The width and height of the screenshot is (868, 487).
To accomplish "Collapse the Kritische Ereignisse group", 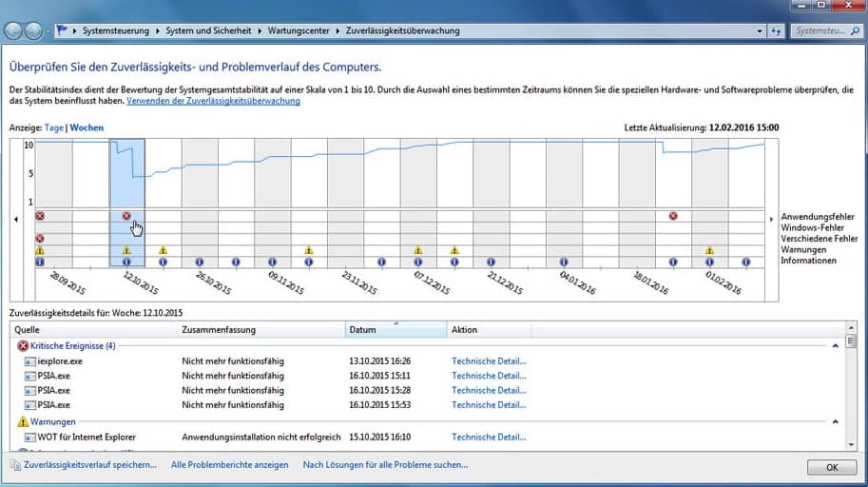I will pyautogui.click(x=835, y=345).
